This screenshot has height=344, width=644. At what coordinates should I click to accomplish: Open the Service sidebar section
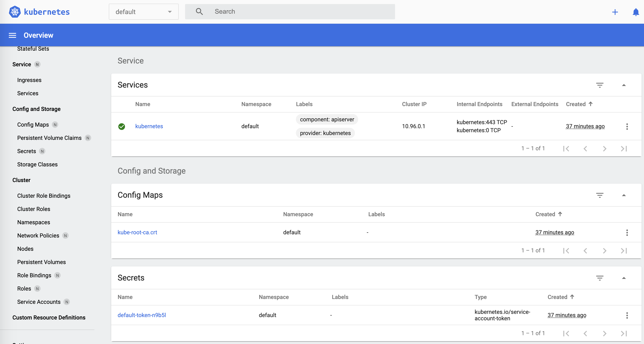click(22, 64)
